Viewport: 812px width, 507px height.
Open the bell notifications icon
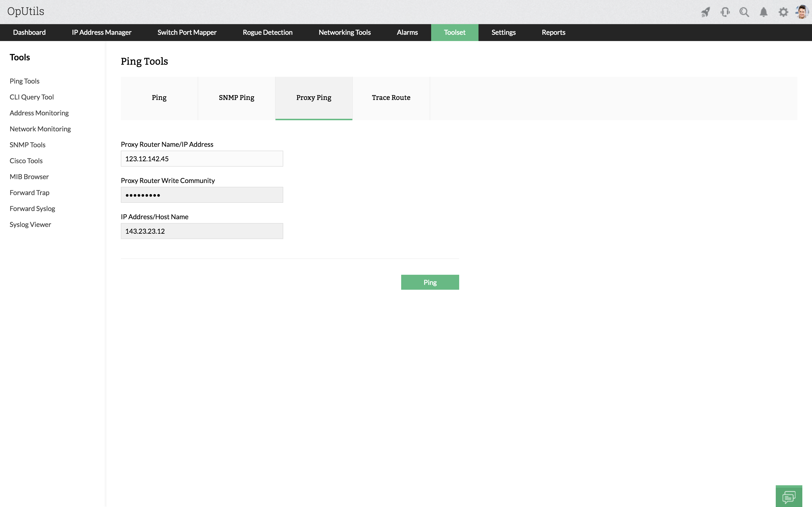pos(764,12)
